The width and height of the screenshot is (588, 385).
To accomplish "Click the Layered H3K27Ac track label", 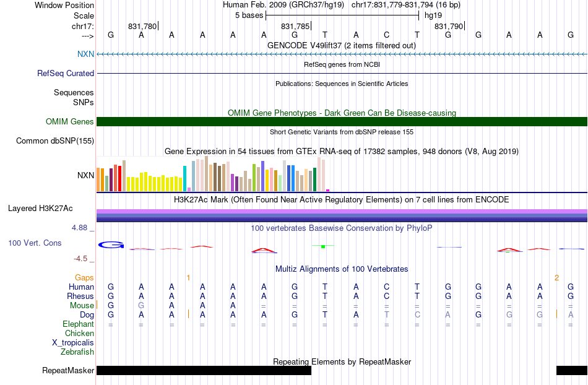I will (40, 208).
